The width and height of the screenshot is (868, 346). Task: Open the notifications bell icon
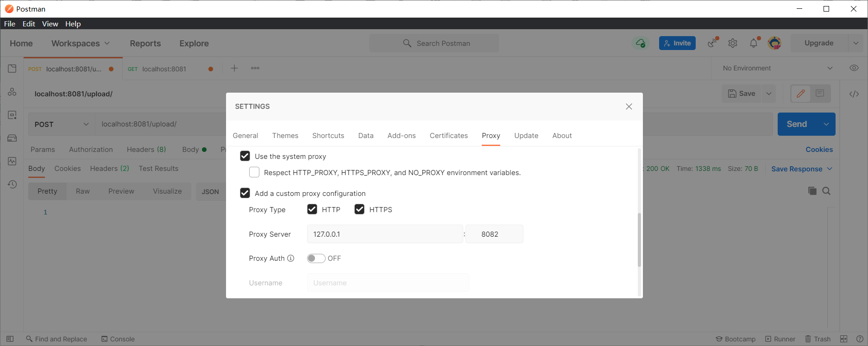(x=754, y=43)
